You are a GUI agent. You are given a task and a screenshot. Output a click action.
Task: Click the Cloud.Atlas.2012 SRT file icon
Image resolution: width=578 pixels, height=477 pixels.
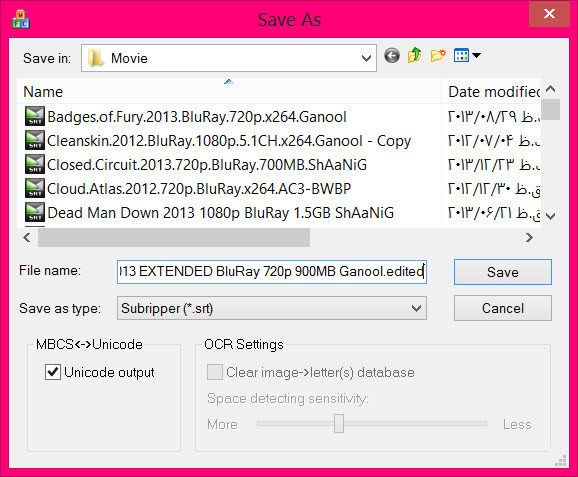(x=35, y=188)
